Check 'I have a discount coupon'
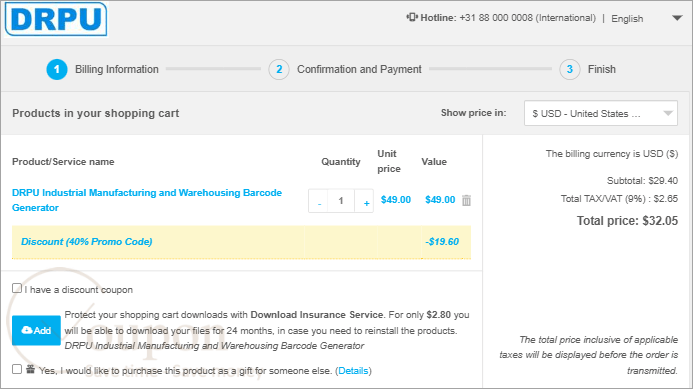This screenshot has height=389, width=693. click(x=17, y=289)
